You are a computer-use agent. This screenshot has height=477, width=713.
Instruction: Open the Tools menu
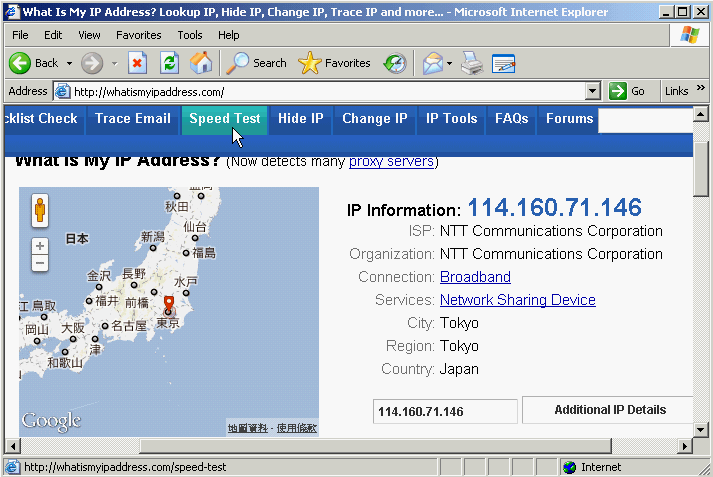(190, 35)
